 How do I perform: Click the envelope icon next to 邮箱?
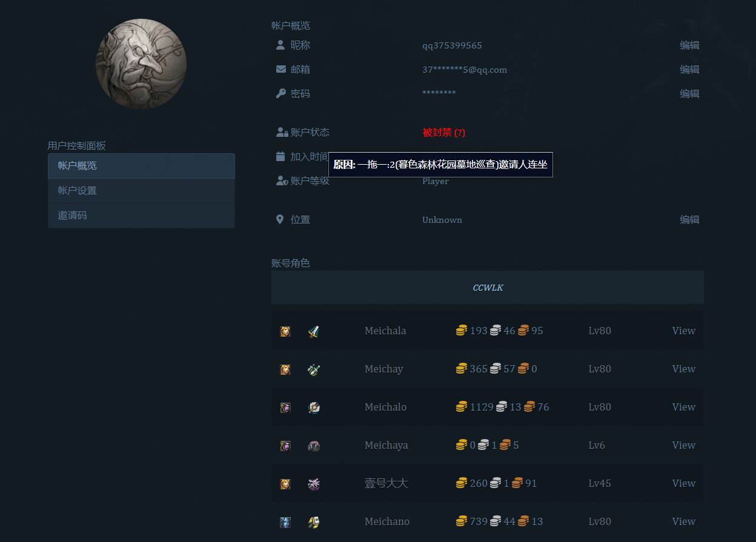(280, 69)
